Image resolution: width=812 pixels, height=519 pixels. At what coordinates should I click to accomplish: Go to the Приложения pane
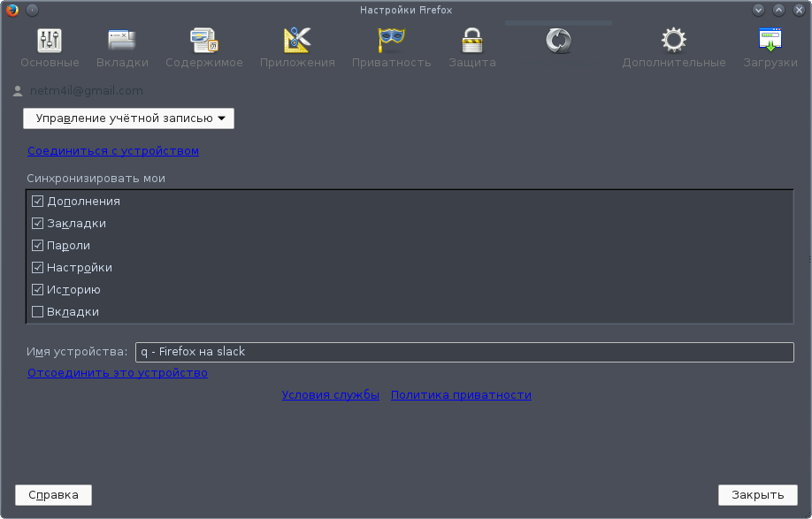[x=297, y=48]
